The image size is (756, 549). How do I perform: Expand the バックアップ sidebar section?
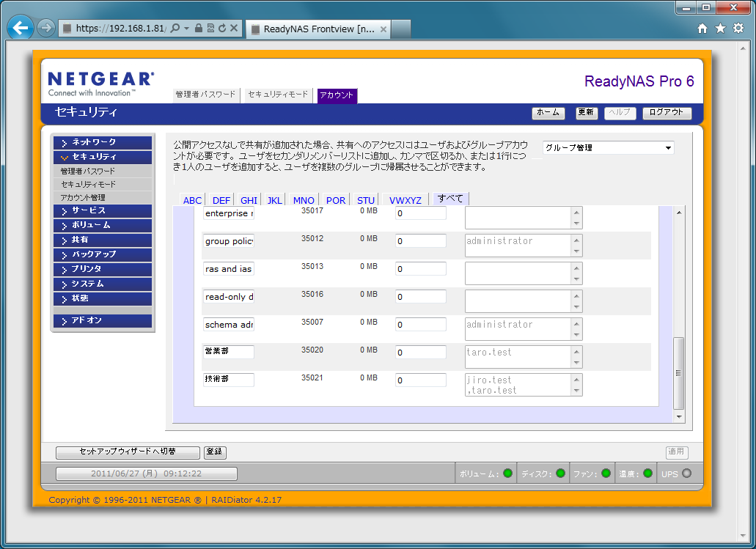click(102, 254)
